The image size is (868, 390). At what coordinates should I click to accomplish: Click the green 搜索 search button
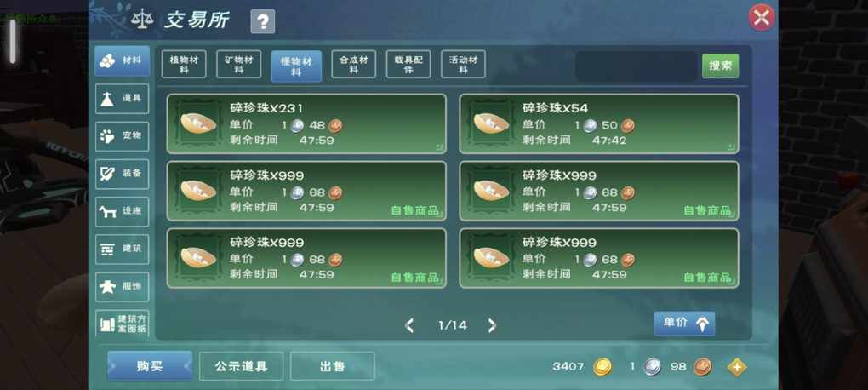coord(720,66)
